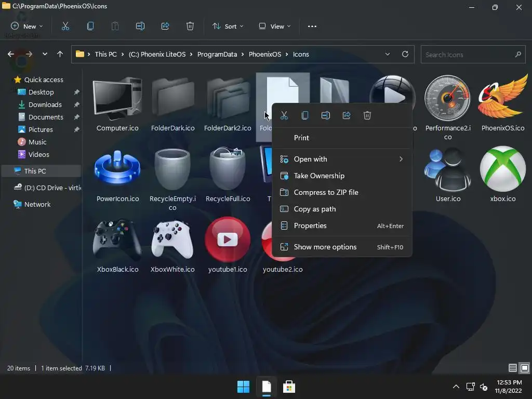532x399 pixels.
Task: Click the Copy icon in the toolbar
Action: tap(90, 26)
